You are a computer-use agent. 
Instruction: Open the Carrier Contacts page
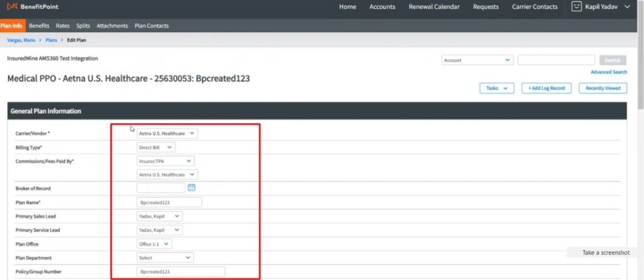click(535, 7)
